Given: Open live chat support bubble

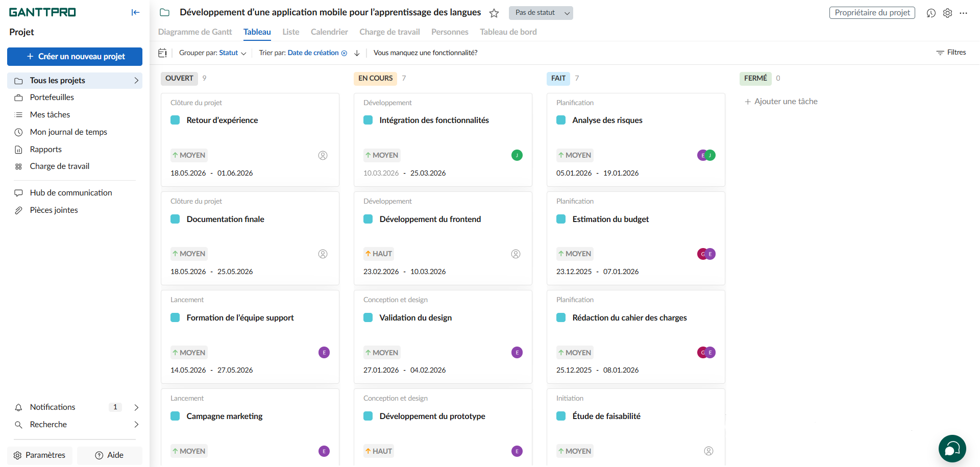Looking at the screenshot, I should tap(952, 449).
